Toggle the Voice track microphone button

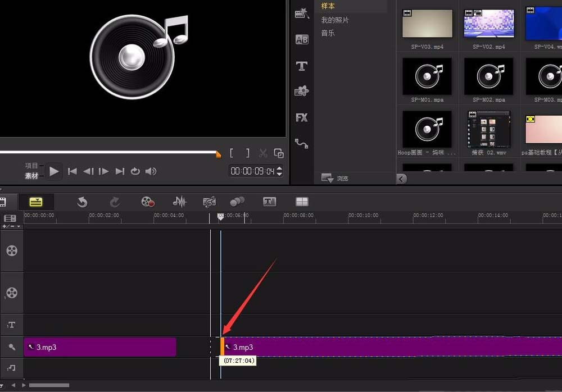point(12,347)
